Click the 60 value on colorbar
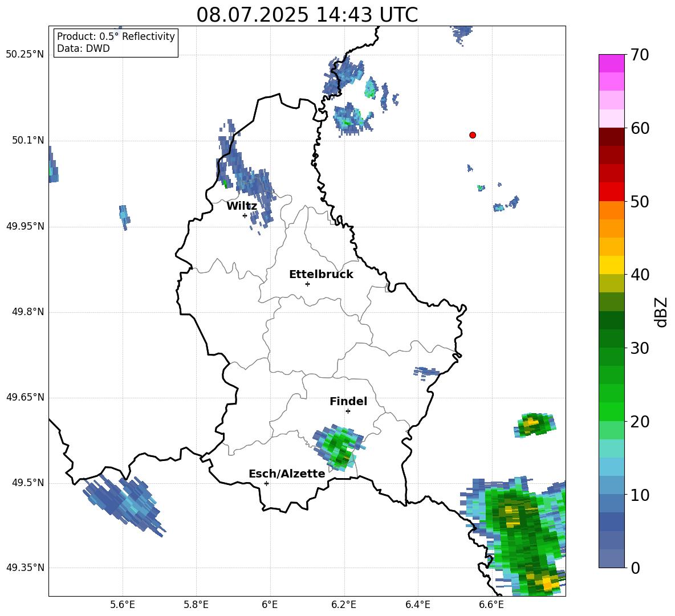Image resolution: width=675 pixels, height=616 pixels. tap(640, 128)
